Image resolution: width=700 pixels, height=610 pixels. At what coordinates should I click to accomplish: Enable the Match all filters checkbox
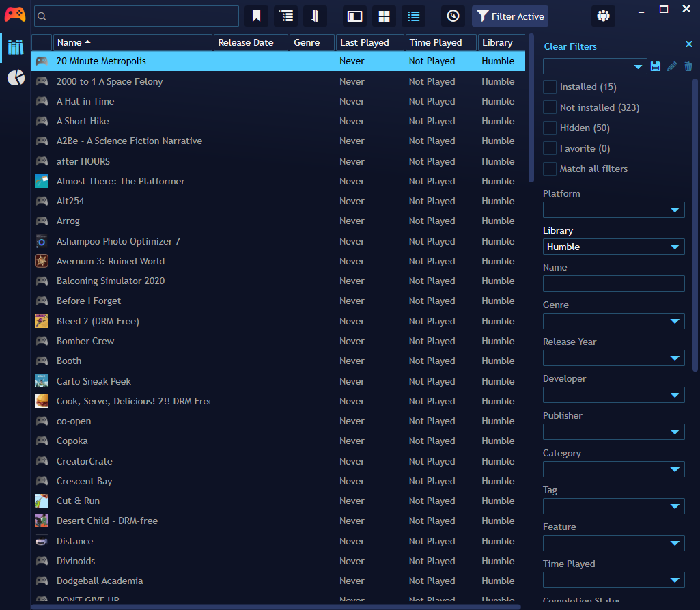(x=550, y=169)
